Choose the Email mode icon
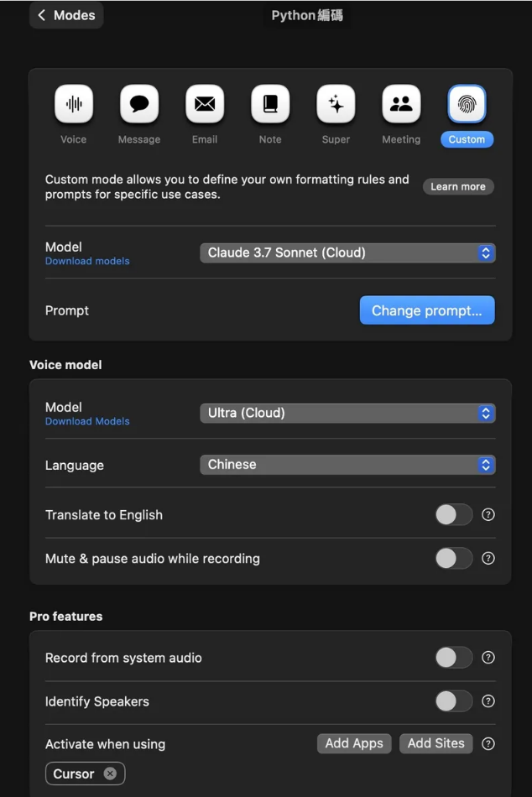The height and width of the screenshot is (797, 532). (205, 105)
